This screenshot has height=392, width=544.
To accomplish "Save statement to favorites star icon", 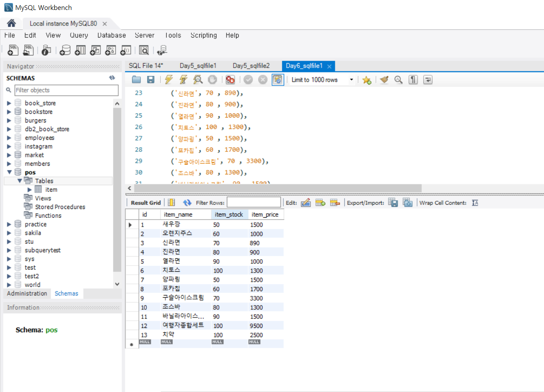I will [x=367, y=80].
